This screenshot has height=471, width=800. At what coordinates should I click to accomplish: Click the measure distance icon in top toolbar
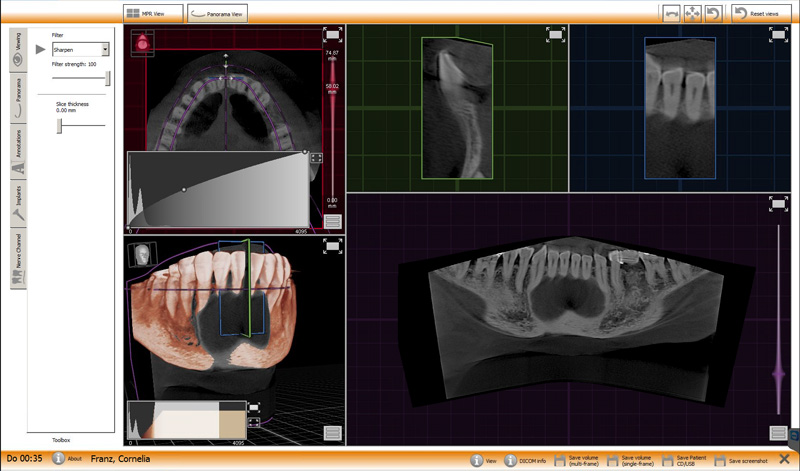coord(673,13)
